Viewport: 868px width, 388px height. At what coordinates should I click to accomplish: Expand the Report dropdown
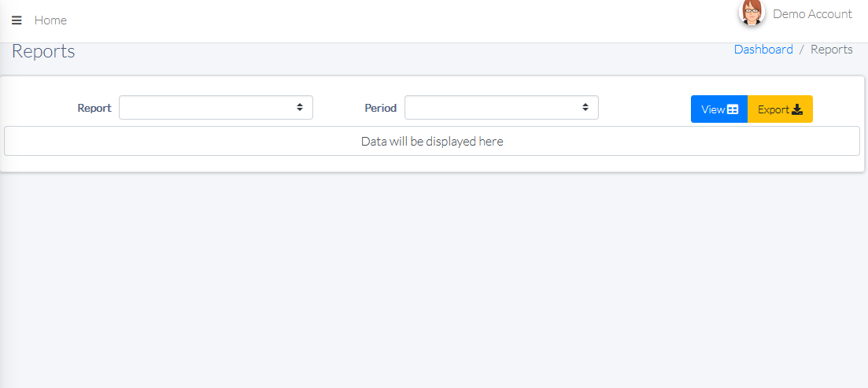[x=209, y=108]
